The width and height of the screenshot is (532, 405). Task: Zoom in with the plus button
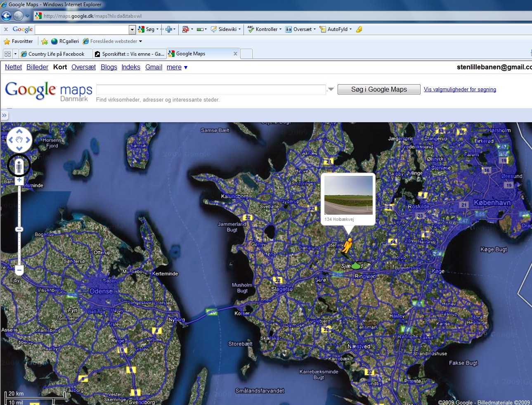pos(19,180)
